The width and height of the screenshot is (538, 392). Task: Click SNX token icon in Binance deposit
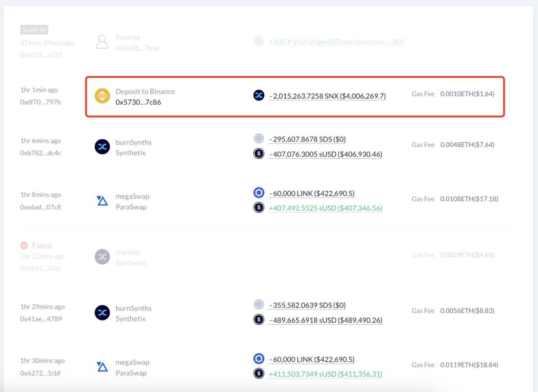click(x=258, y=95)
